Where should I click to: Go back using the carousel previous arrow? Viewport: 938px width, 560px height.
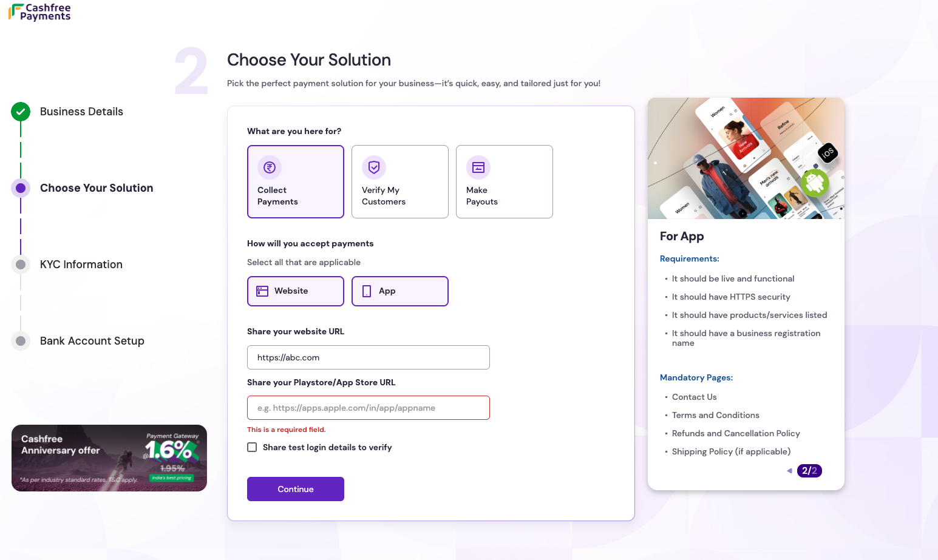pyautogui.click(x=789, y=470)
